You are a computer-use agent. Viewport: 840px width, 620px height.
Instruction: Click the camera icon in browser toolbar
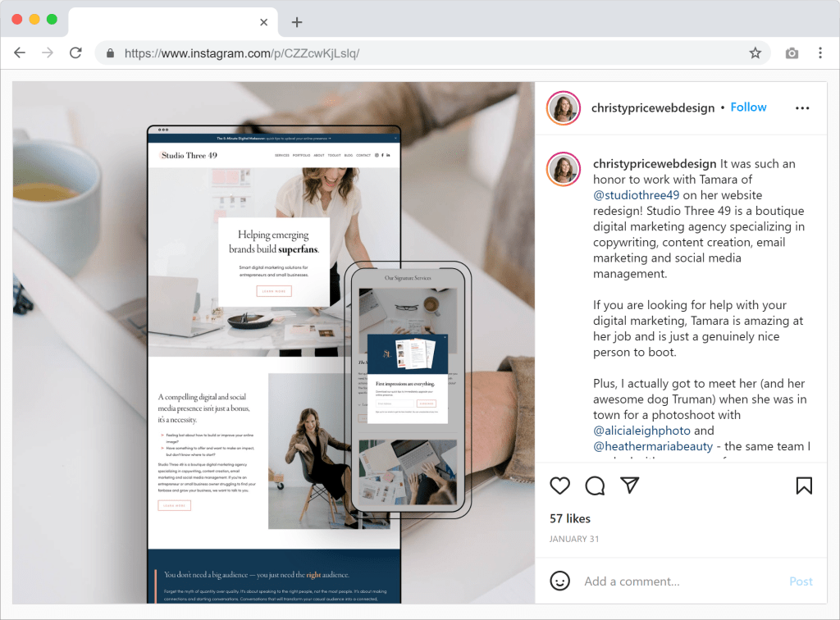point(792,52)
